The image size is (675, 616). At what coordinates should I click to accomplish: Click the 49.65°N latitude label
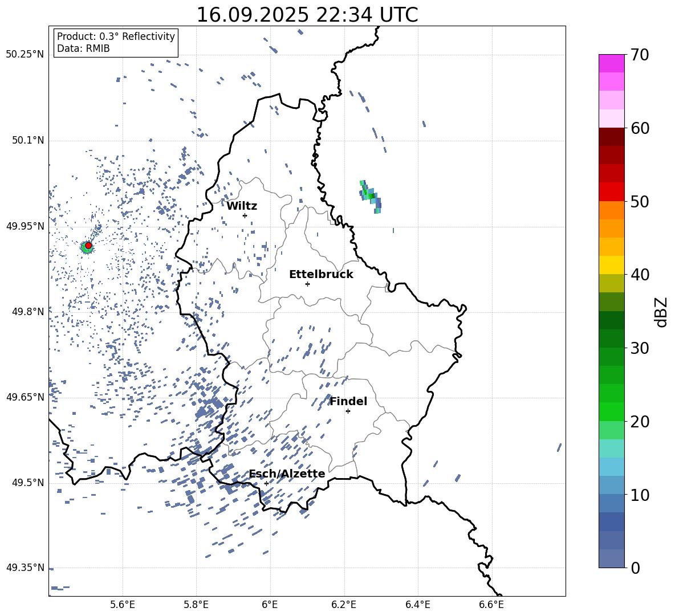tap(25, 397)
